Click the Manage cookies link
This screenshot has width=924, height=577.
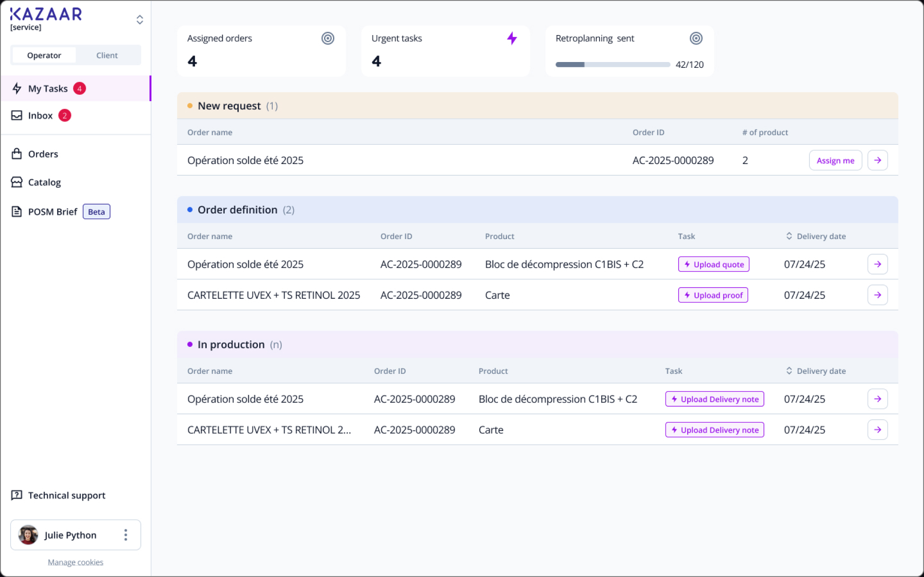pyautogui.click(x=76, y=562)
